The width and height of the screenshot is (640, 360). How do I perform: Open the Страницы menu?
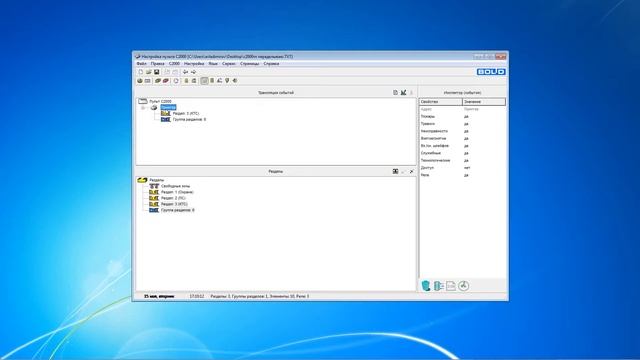(x=250, y=64)
